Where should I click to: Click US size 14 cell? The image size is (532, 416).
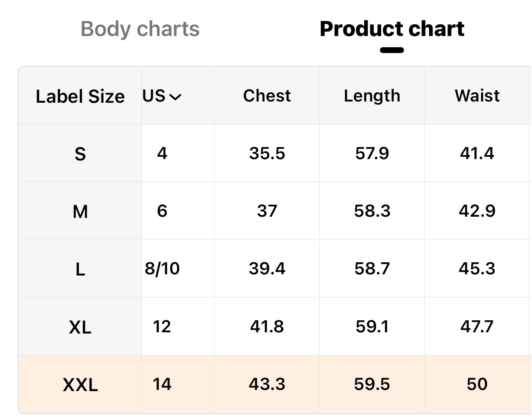[x=162, y=384]
